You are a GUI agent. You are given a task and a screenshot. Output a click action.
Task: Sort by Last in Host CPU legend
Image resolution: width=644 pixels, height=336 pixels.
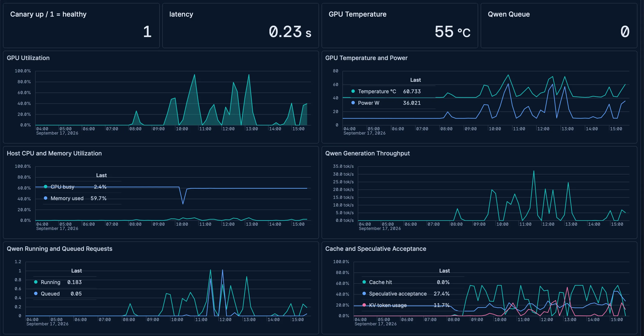pos(102,175)
